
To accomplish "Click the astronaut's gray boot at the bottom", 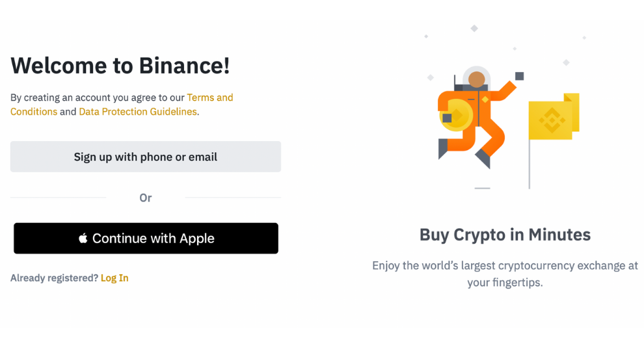I will (x=483, y=158).
